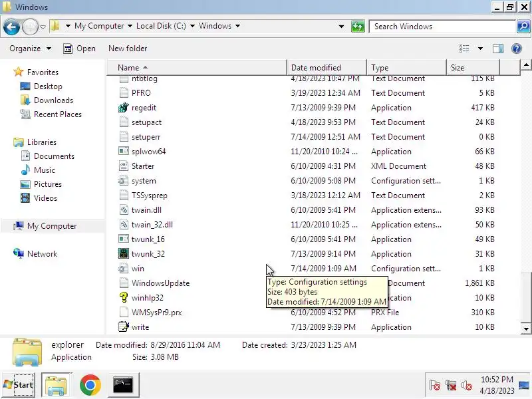Open Help with the question mark icon
This screenshot has height=399, width=532.
[517, 49]
